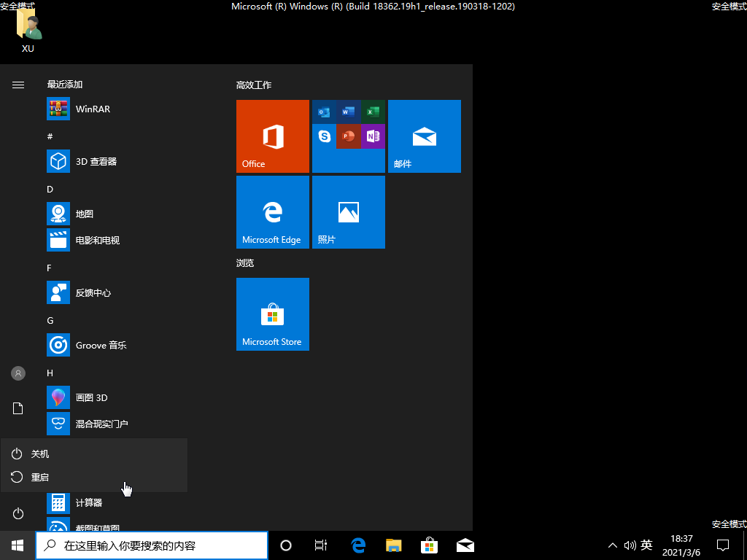Click the volume speaker icon in tray

[630, 545]
